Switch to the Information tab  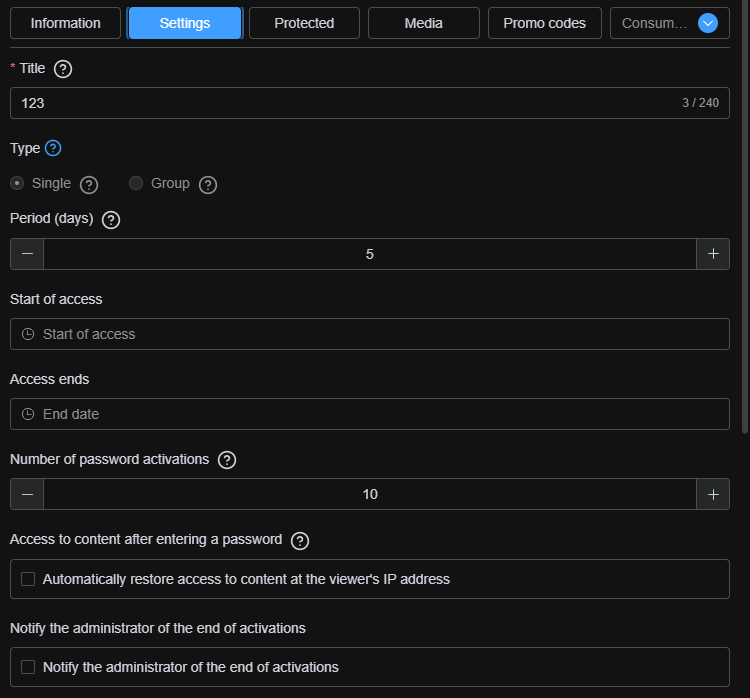(x=66, y=23)
